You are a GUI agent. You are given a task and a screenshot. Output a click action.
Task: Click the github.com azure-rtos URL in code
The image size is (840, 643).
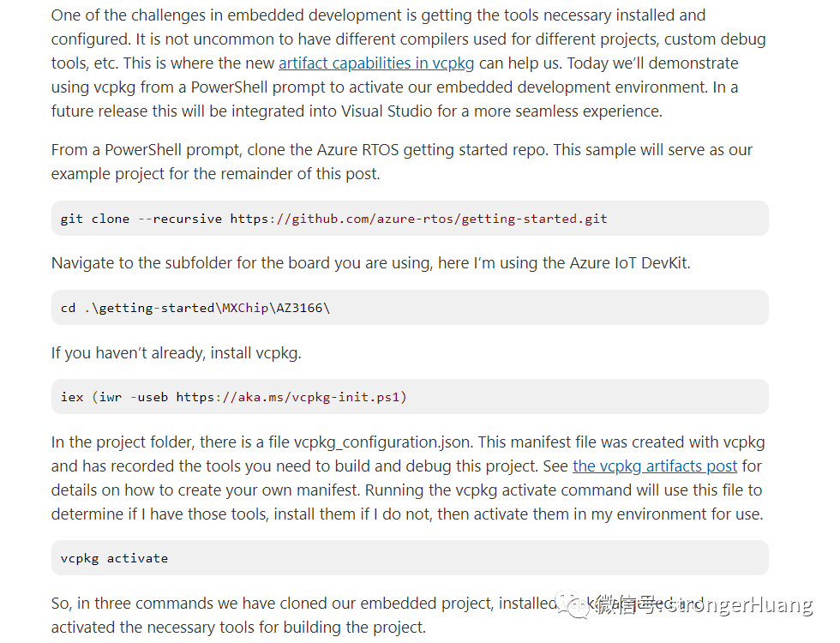(x=419, y=219)
